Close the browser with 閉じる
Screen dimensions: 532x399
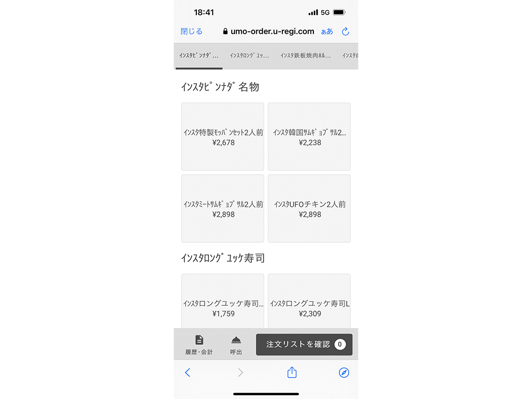tap(192, 31)
